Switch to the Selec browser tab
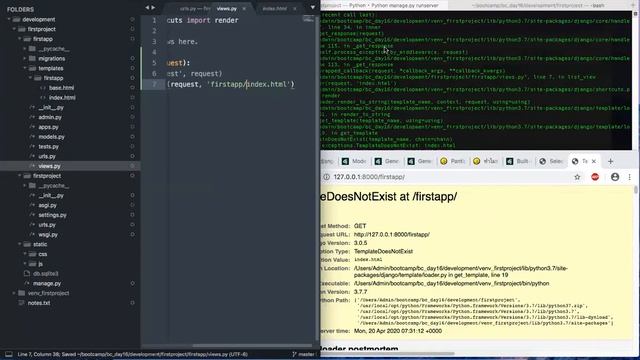The height and width of the screenshot is (360, 640). (x=551, y=161)
